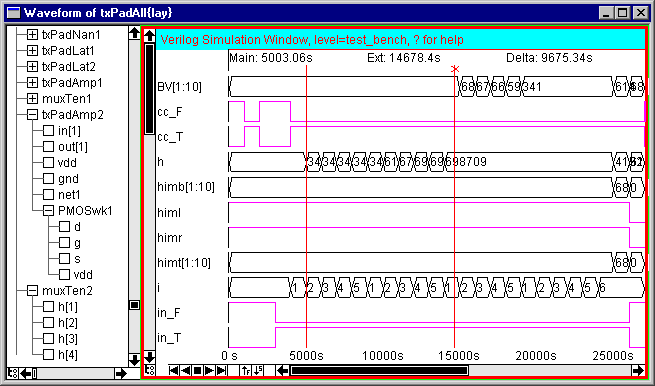Click the explorer tree scroll-up arrow
This screenshot has height=386, width=655.
(x=134, y=33)
